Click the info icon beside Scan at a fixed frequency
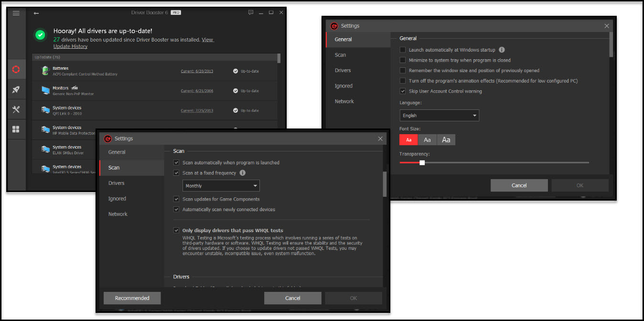This screenshot has width=644, height=321. (243, 173)
